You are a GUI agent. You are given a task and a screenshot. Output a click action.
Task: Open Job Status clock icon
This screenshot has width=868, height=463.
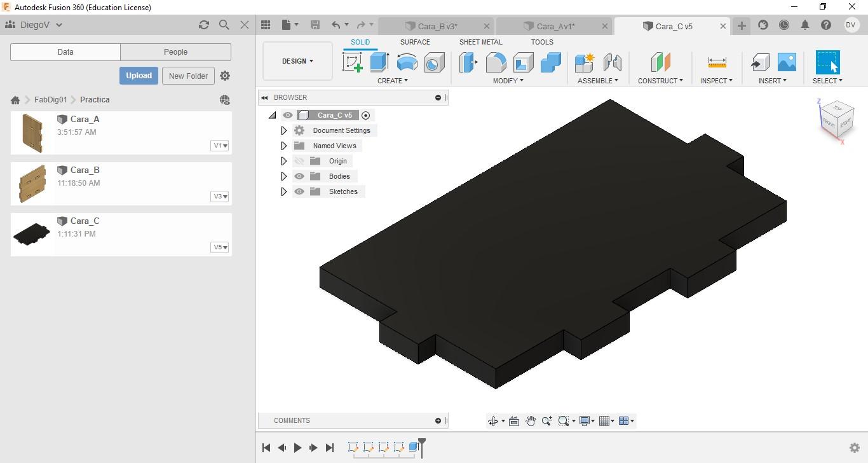coord(784,25)
